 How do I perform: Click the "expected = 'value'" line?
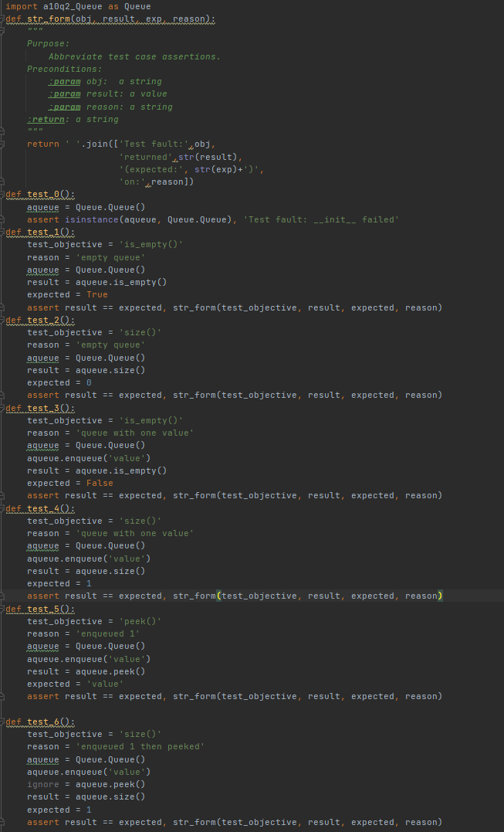tap(76, 684)
